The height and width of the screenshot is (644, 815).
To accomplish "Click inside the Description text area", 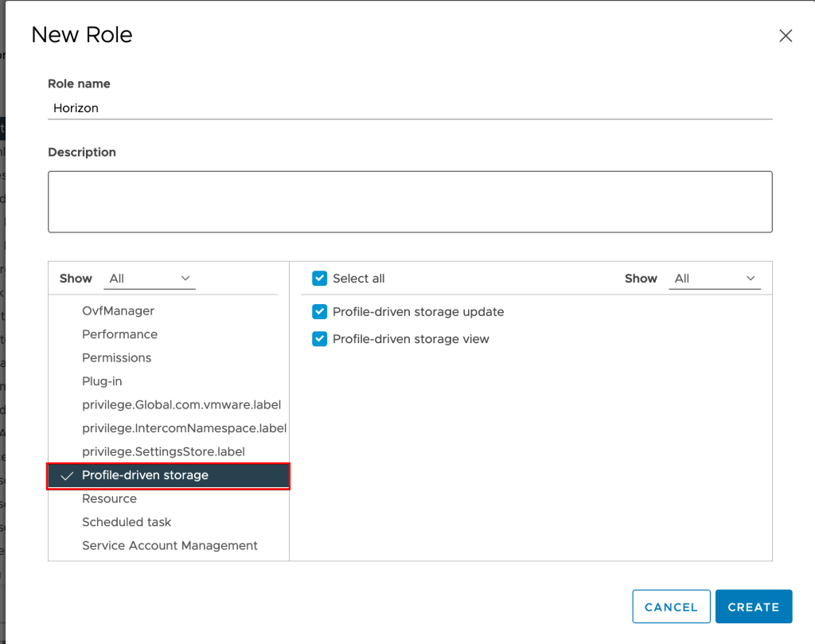I will [x=410, y=201].
